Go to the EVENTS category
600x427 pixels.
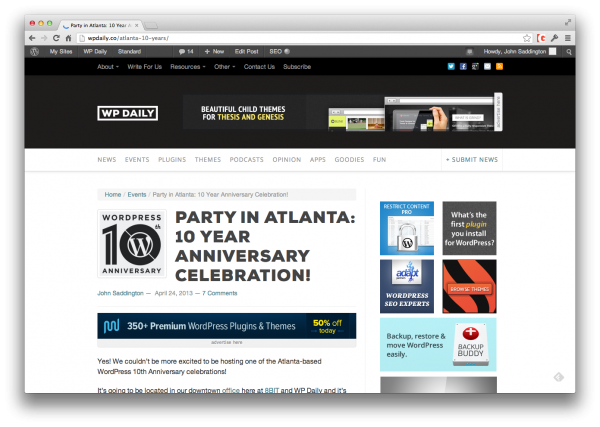(137, 160)
